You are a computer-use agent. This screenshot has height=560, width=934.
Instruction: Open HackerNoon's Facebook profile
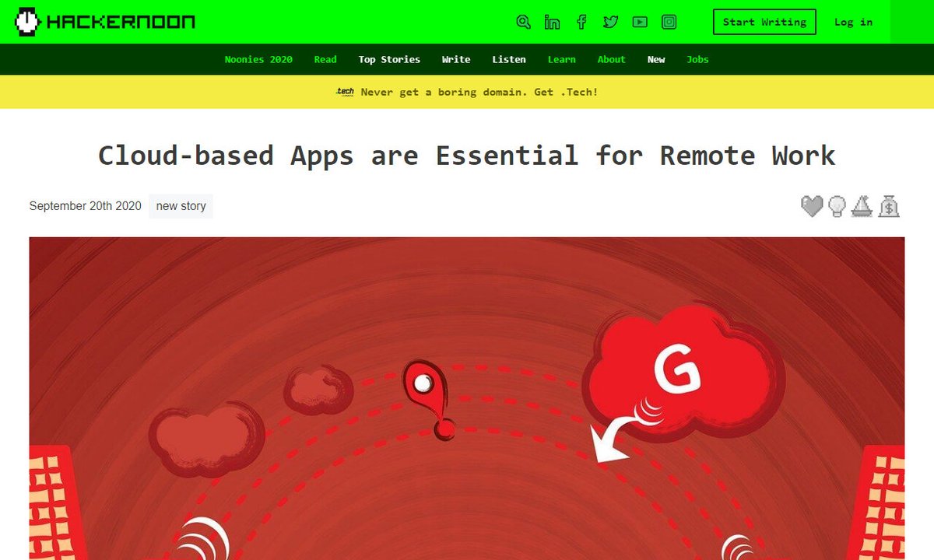pyautogui.click(x=581, y=22)
